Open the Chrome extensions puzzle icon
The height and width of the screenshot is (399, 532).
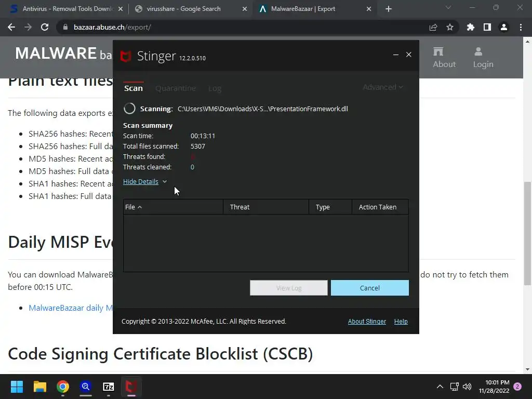(x=471, y=27)
